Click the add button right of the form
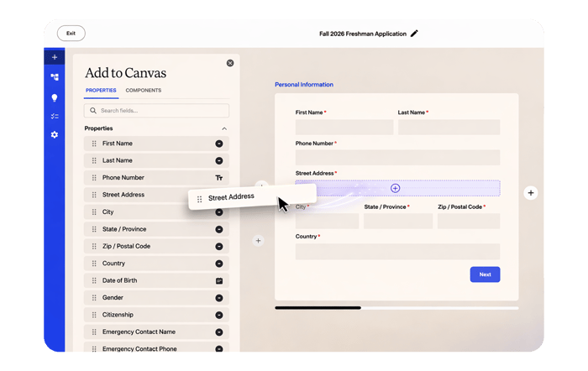Viewport: 588px width, 371px height. pyautogui.click(x=531, y=193)
